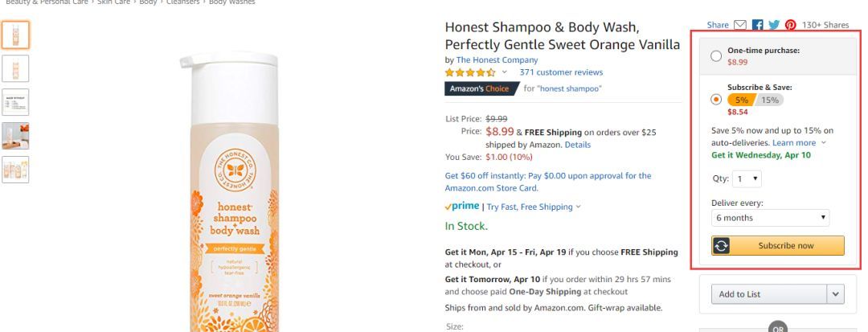
Task: View the fourth product thumbnail image
Action: pos(15,136)
